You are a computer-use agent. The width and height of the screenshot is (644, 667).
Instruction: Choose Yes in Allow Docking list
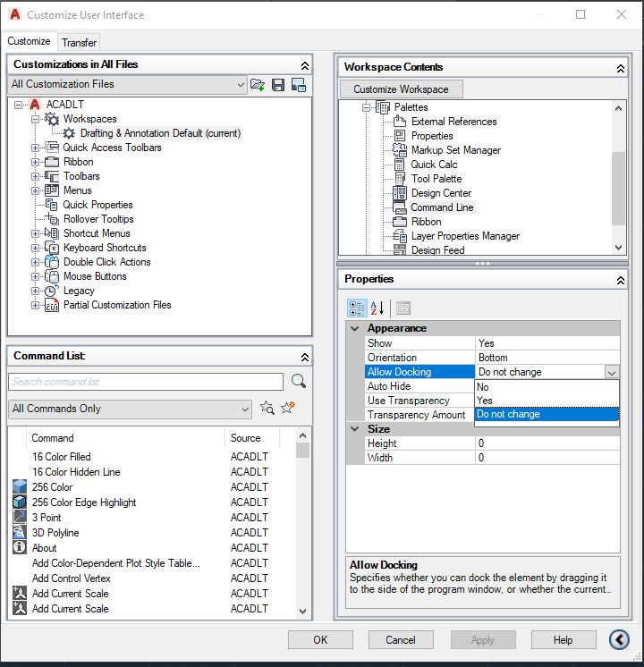pos(547,401)
